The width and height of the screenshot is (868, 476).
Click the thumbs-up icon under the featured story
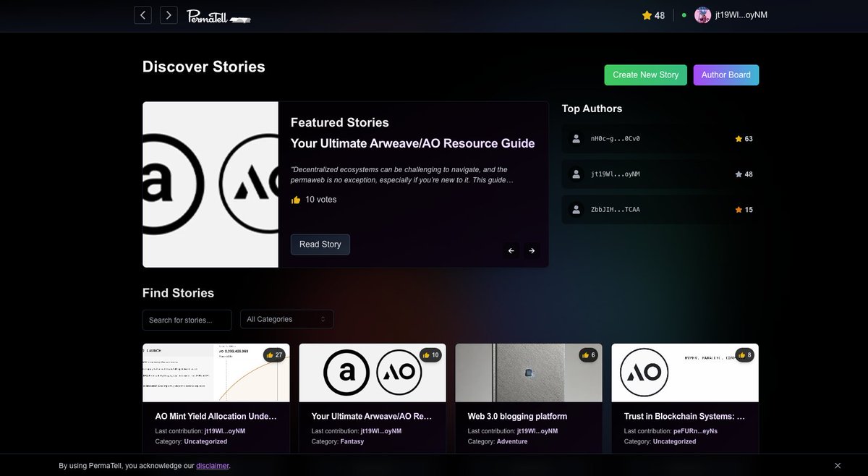[295, 199]
